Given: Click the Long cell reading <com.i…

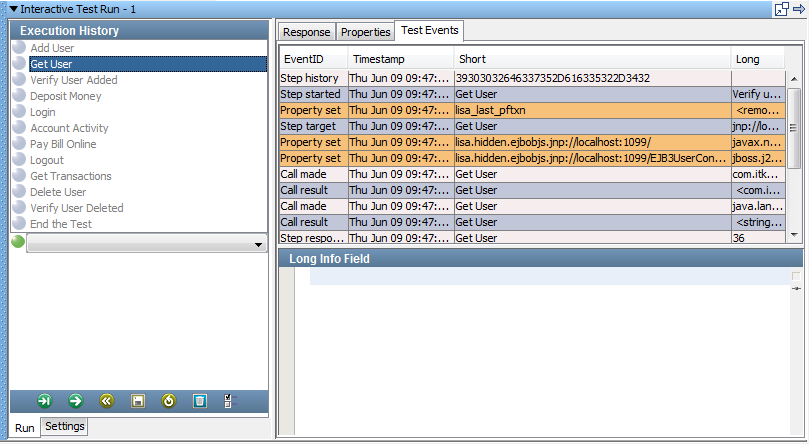Looking at the screenshot, I should pyautogui.click(x=758, y=190).
